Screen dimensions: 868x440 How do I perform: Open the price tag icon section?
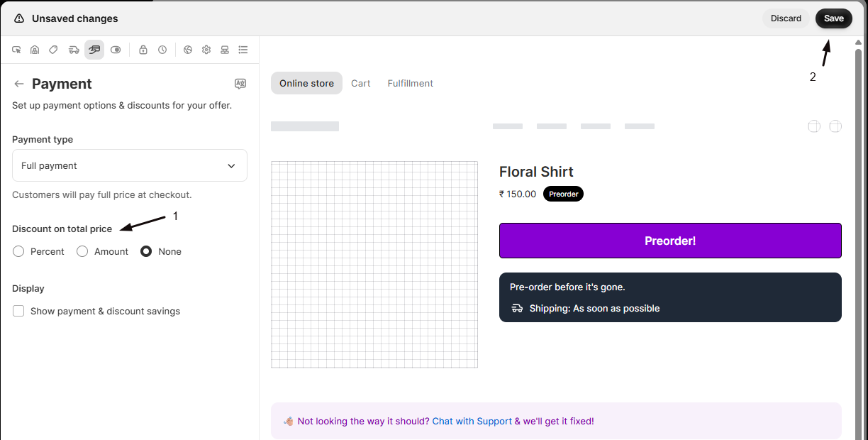(53, 50)
